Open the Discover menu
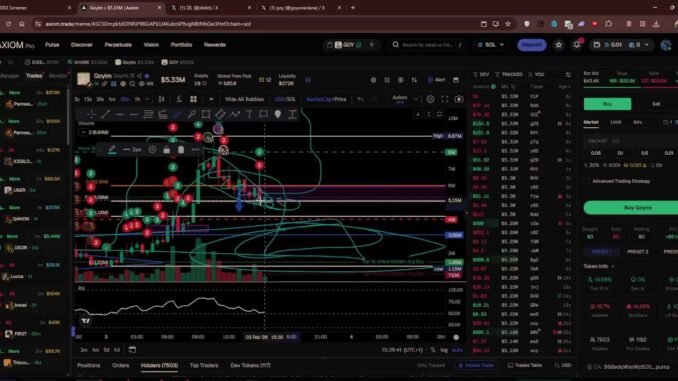678x381 pixels. click(82, 45)
